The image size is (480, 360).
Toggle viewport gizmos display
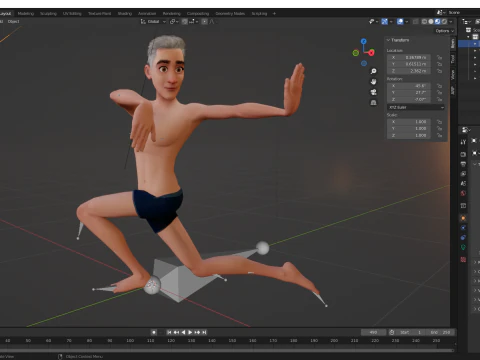384,21
